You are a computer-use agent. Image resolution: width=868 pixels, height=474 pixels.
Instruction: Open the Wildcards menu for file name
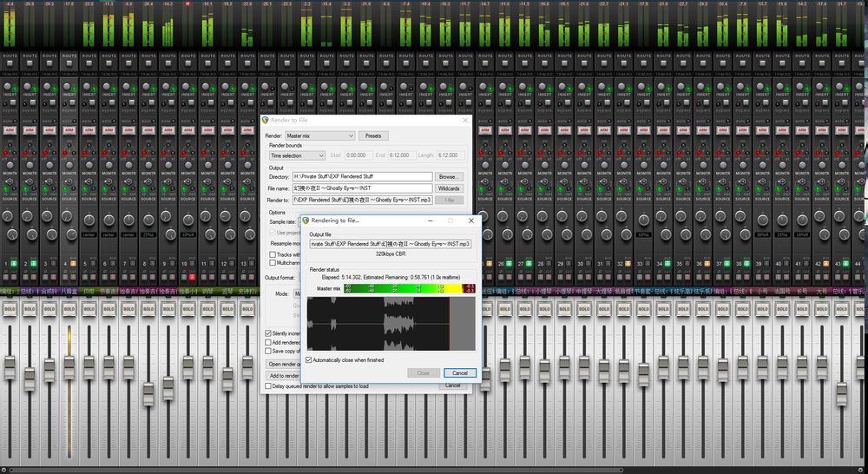[449, 188]
